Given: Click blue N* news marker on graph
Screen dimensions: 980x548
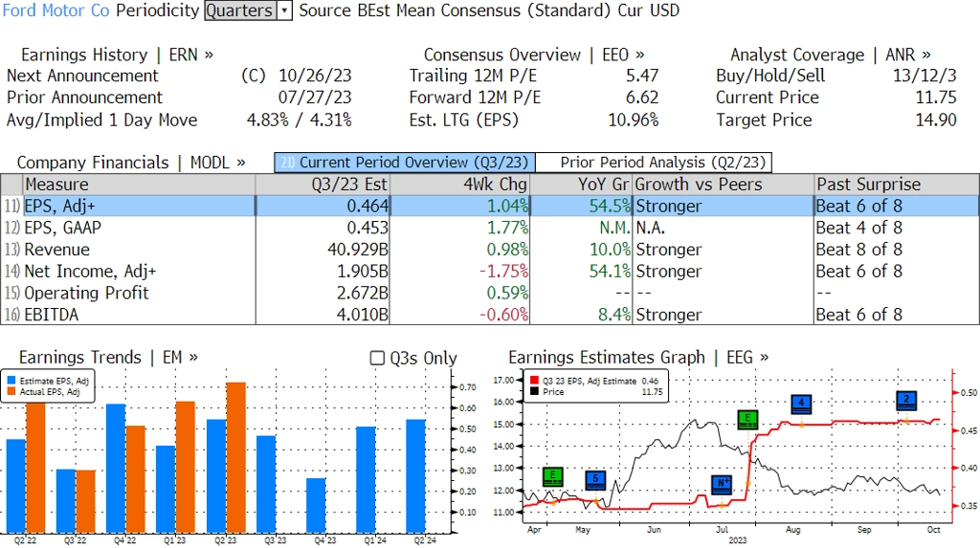Looking at the screenshot, I should point(722,485).
